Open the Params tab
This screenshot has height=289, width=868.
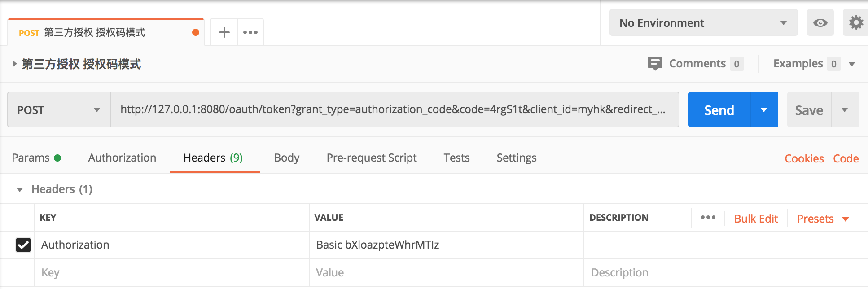31,158
